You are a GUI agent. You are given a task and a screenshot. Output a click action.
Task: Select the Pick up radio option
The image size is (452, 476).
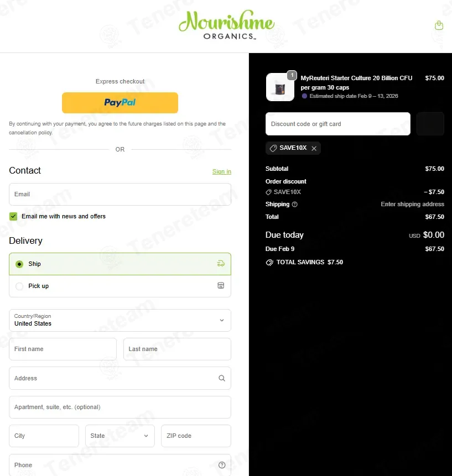pos(19,286)
